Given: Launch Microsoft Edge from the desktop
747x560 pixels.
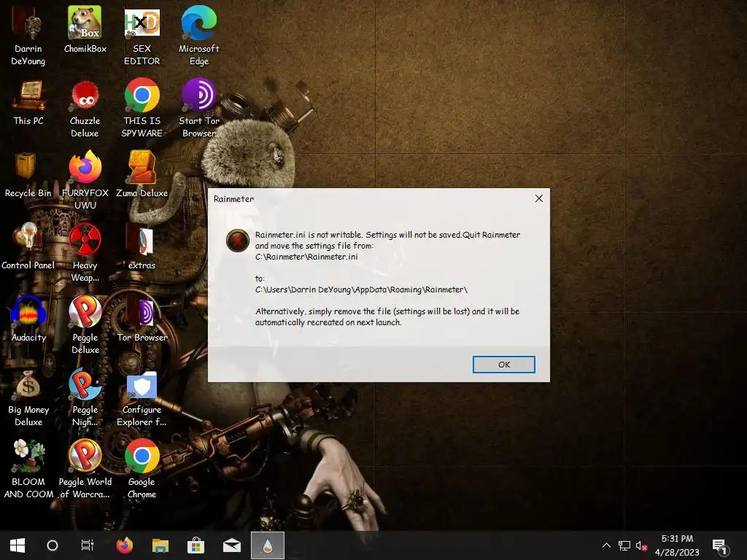Looking at the screenshot, I should [198, 36].
